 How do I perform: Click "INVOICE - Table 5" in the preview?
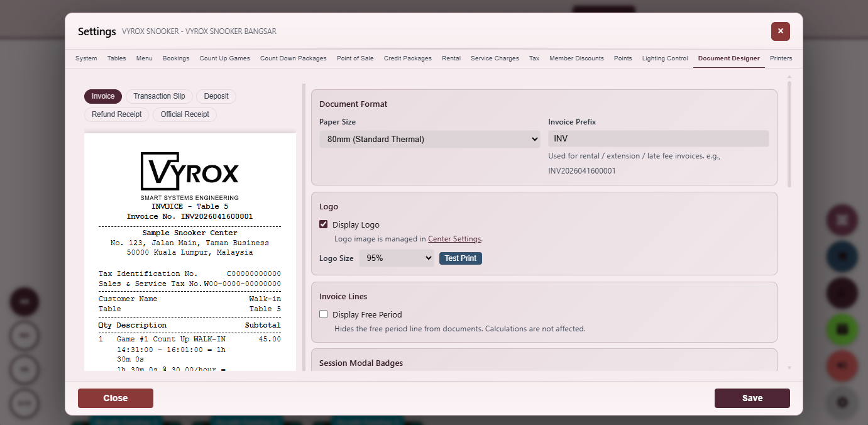(x=190, y=206)
